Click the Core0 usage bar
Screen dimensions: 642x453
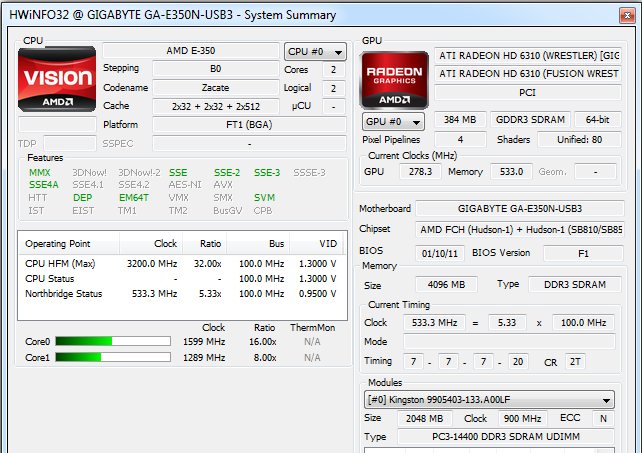point(113,341)
